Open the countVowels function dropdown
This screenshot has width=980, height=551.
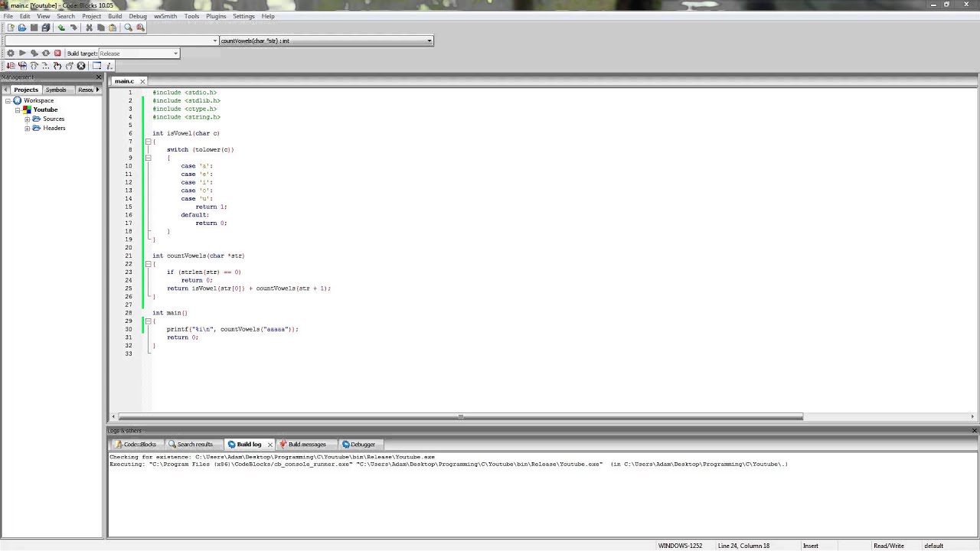[326, 41]
